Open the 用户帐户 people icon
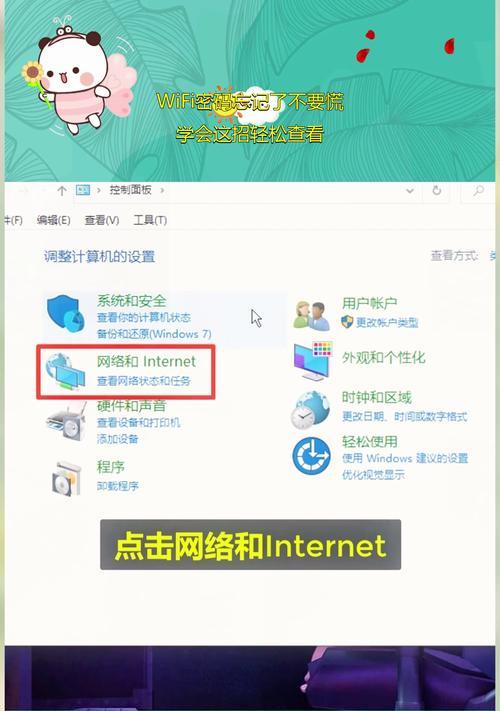Image resolution: width=500 pixels, height=711 pixels. (311, 316)
